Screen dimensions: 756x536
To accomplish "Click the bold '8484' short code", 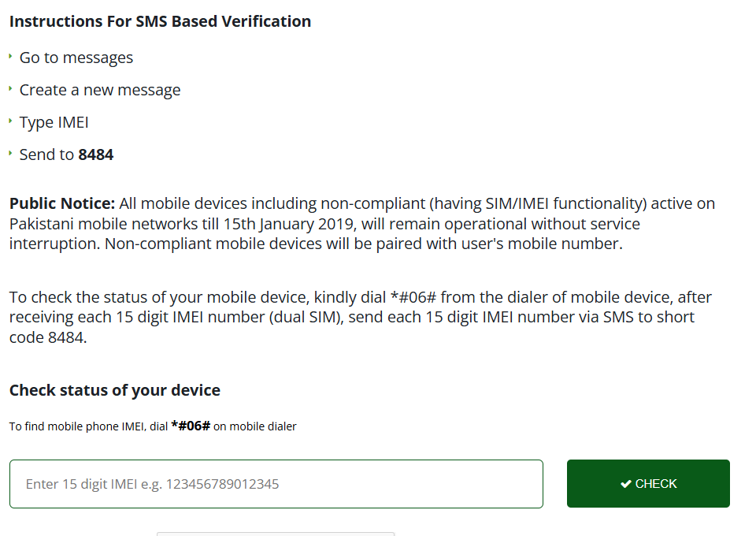I will point(96,154).
